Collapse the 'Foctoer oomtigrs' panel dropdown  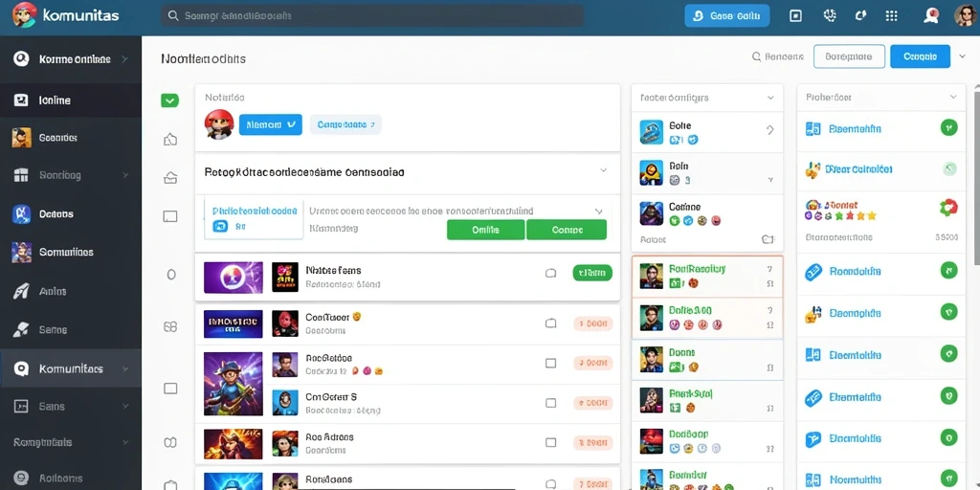pyautogui.click(x=770, y=99)
